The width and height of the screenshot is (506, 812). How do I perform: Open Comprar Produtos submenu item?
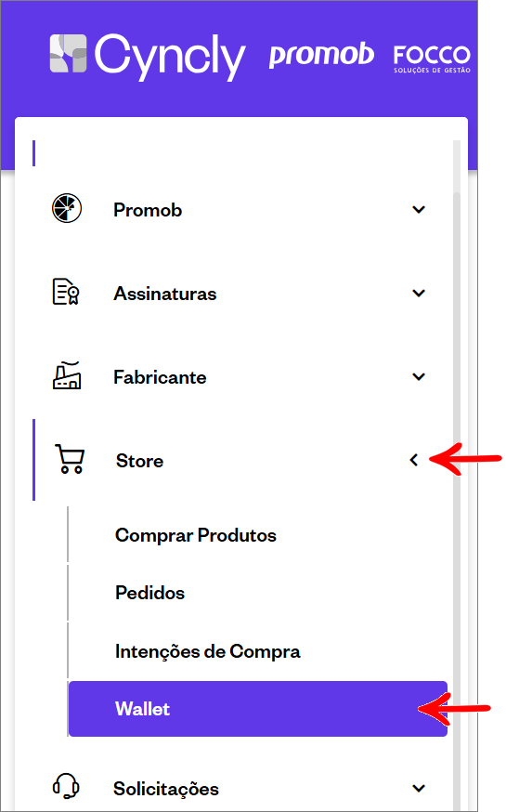pyautogui.click(x=196, y=535)
